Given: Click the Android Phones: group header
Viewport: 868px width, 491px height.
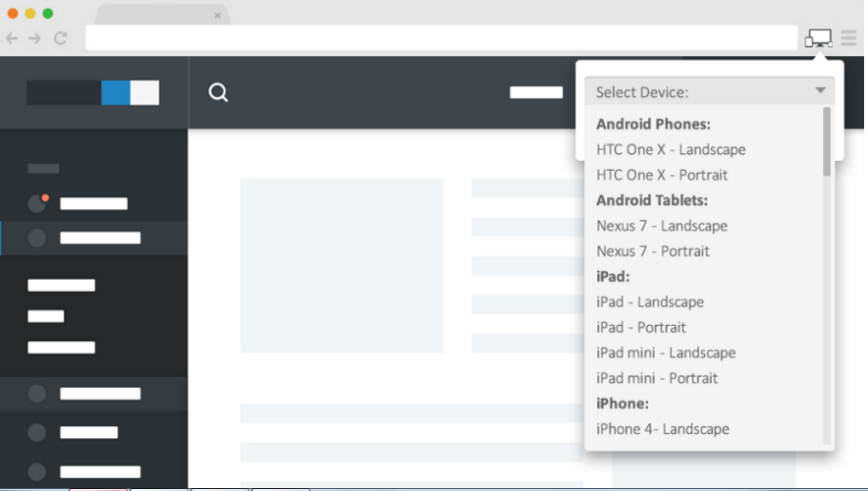Looking at the screenshot, I should click(653, 124).
